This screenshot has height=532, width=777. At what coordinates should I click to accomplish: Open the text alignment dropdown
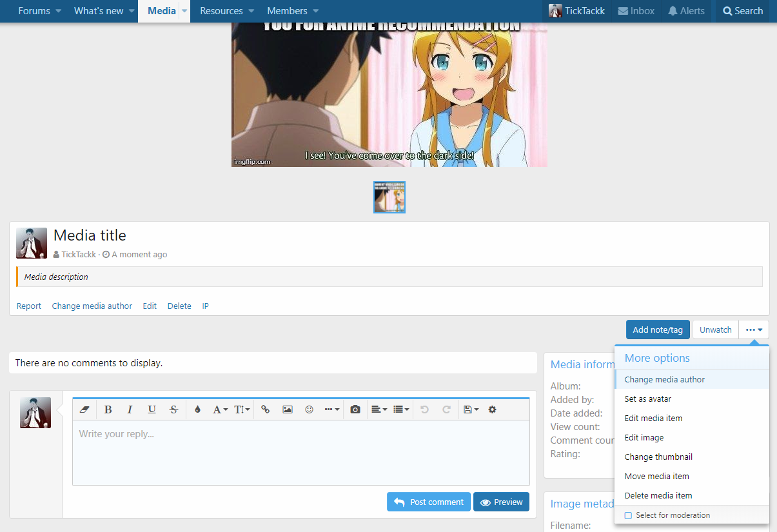(x=379, y=409)
